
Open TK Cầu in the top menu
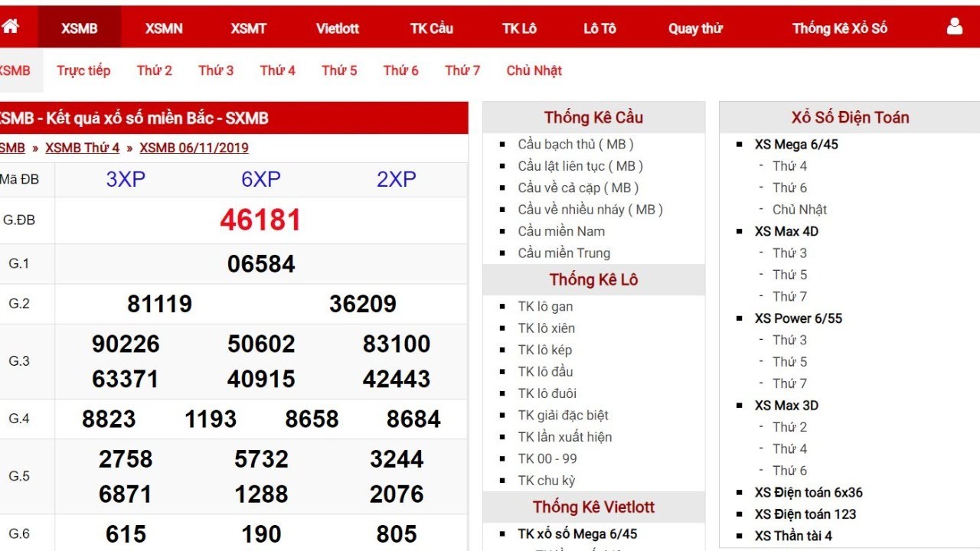tap(432, 28)
